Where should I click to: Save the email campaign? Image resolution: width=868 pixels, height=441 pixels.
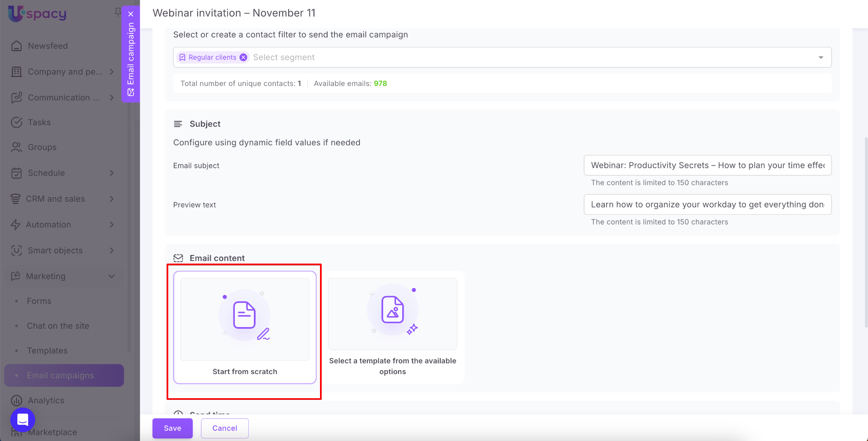172,428
